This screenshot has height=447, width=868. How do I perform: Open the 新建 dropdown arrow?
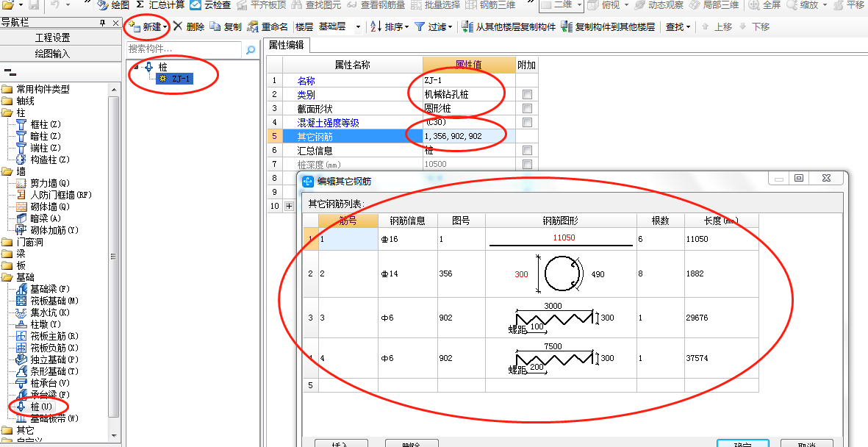165,27
